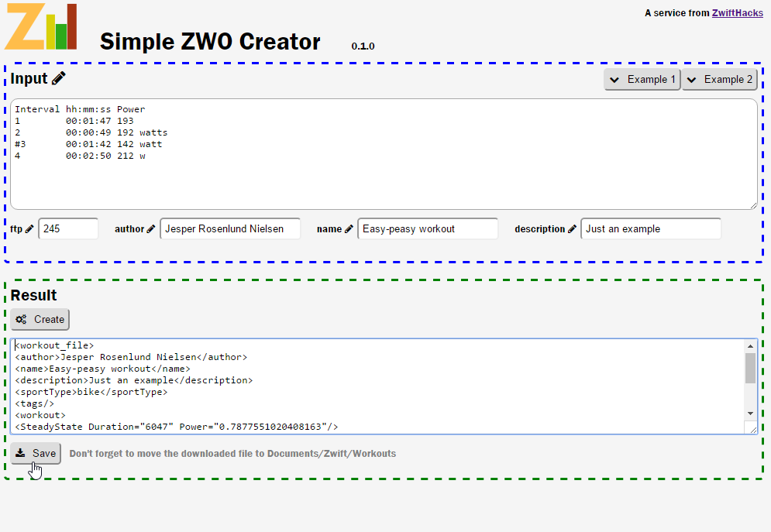Viewport: 771px width, 532px height.
Task: Save the generated workout file
Action: pyautogui.click(x=36, y=453)
